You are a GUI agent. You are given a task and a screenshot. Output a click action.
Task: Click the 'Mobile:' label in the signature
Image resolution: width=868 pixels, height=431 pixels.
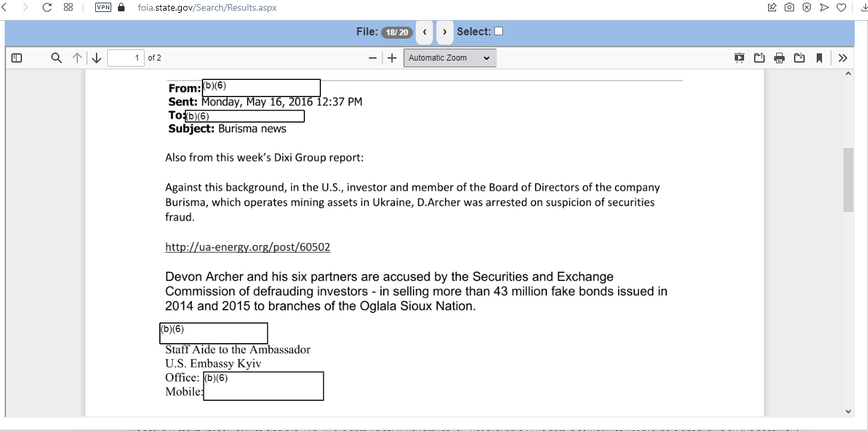185,392
